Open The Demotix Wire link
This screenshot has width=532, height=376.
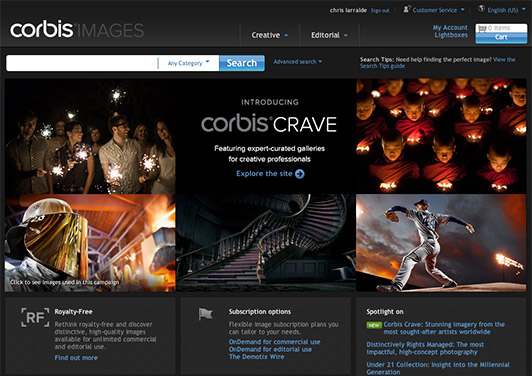coord(256,357)
